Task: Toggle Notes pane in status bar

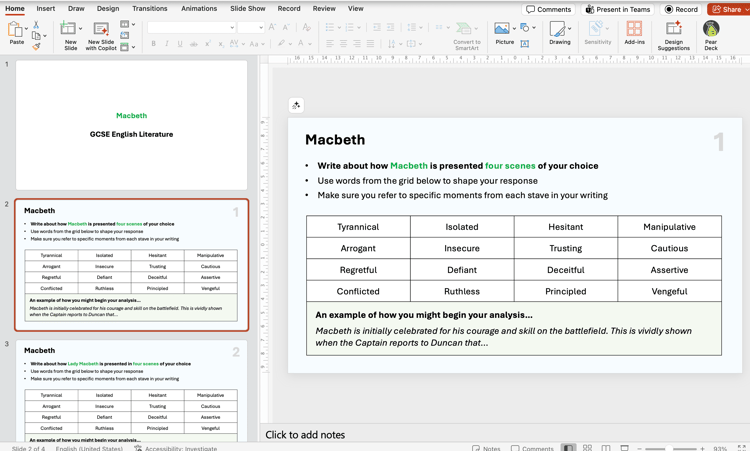Action: (x=486, y=447)
